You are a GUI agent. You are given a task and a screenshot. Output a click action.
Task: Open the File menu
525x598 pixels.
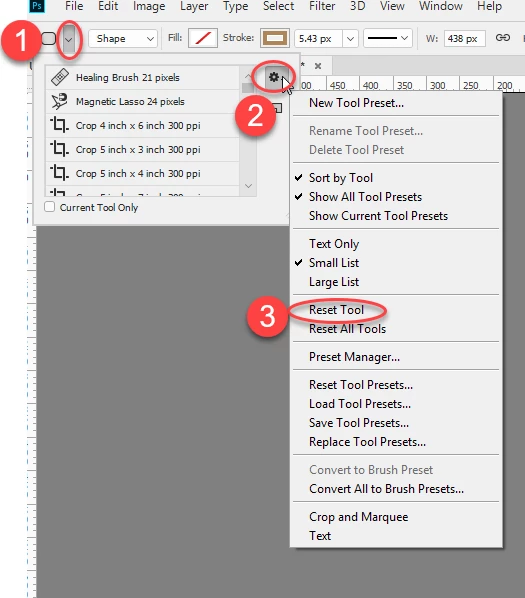[74, 6]
